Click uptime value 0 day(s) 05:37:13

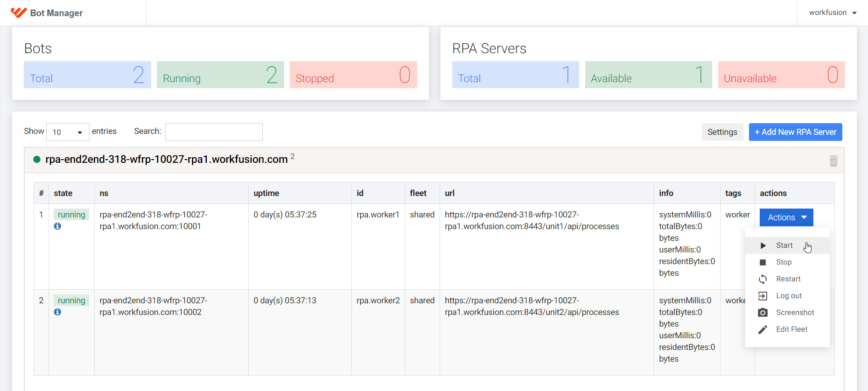(285, 300)
